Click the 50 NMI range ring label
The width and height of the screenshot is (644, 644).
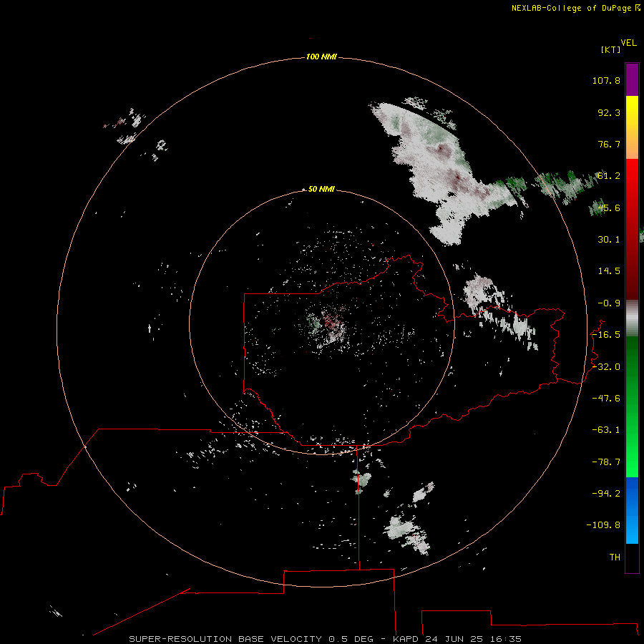pos(321,189)
